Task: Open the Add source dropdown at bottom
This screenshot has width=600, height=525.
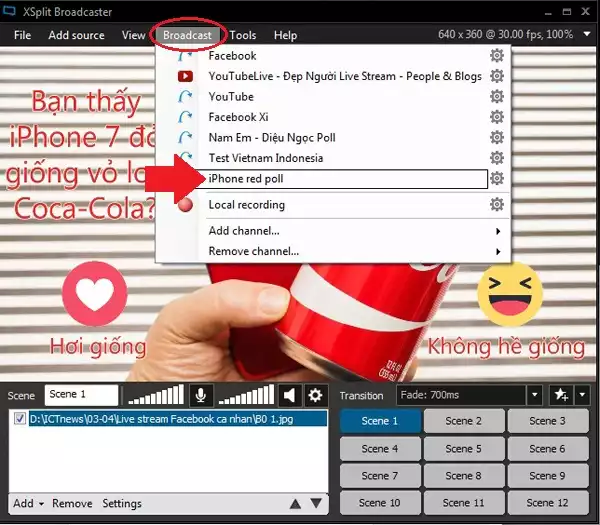Action: coord(29,503)
